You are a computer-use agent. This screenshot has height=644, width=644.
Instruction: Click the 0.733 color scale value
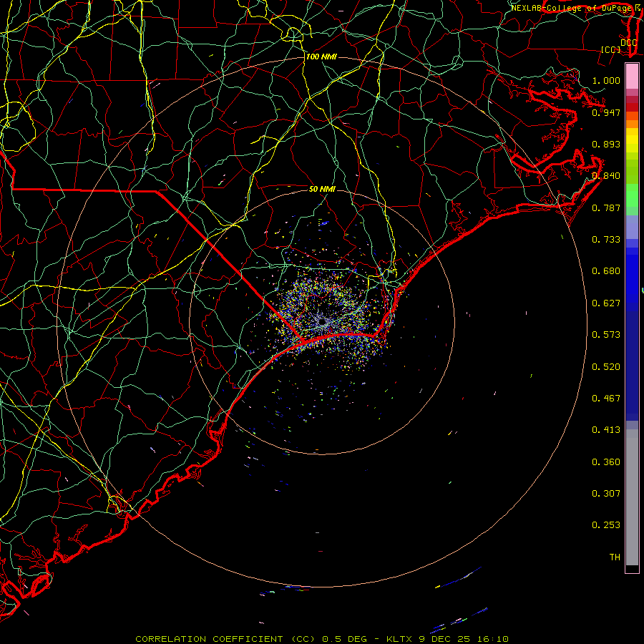(606, 240)
